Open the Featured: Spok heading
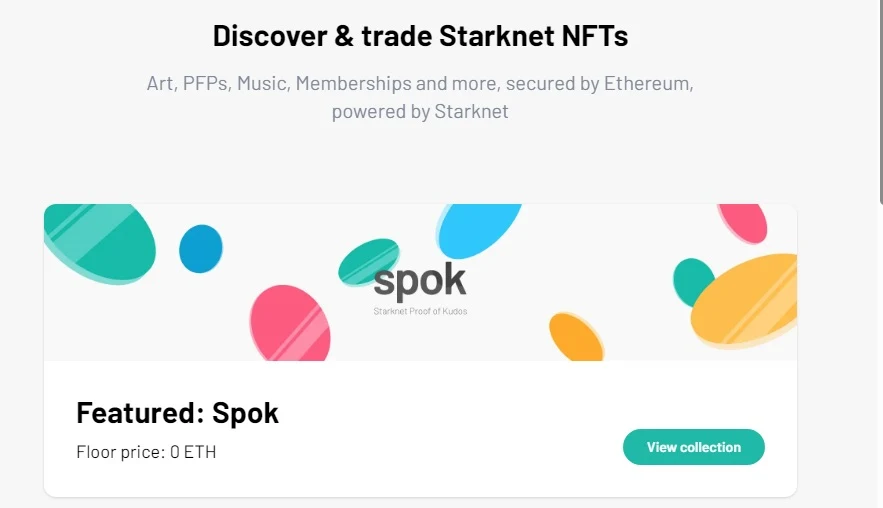 coord(177,413)
